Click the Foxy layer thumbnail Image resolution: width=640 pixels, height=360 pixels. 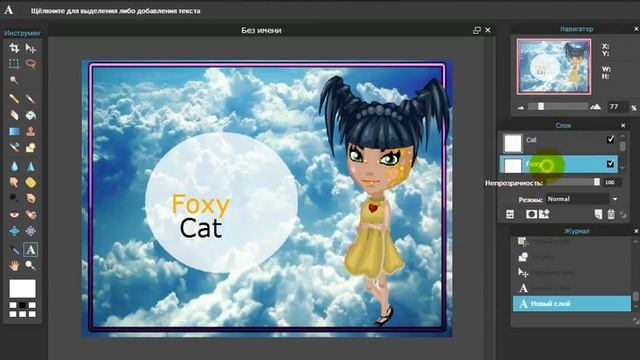point(513,165)
